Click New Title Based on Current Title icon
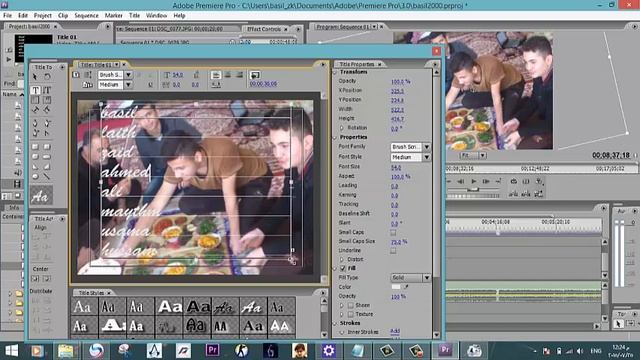Viewport: 640px width, 360px height. [76, 75]
